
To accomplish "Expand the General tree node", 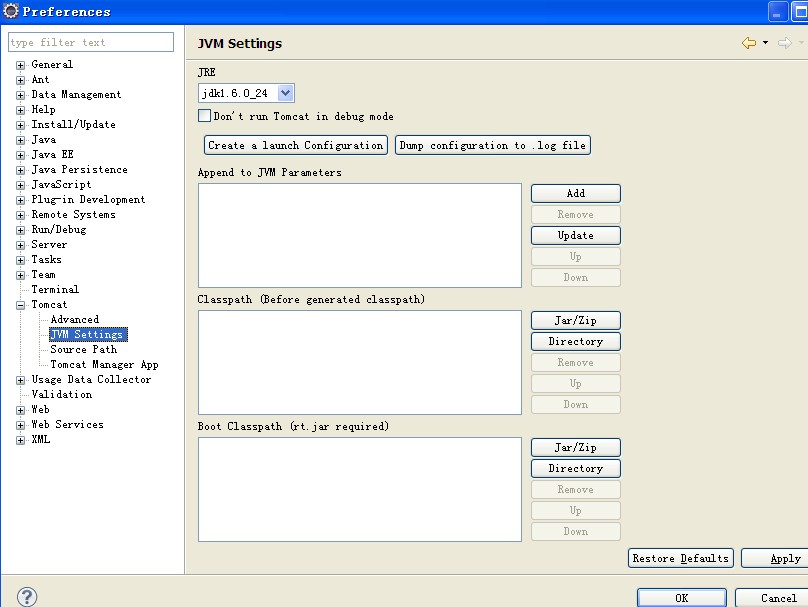I will [x=21, y=65].
